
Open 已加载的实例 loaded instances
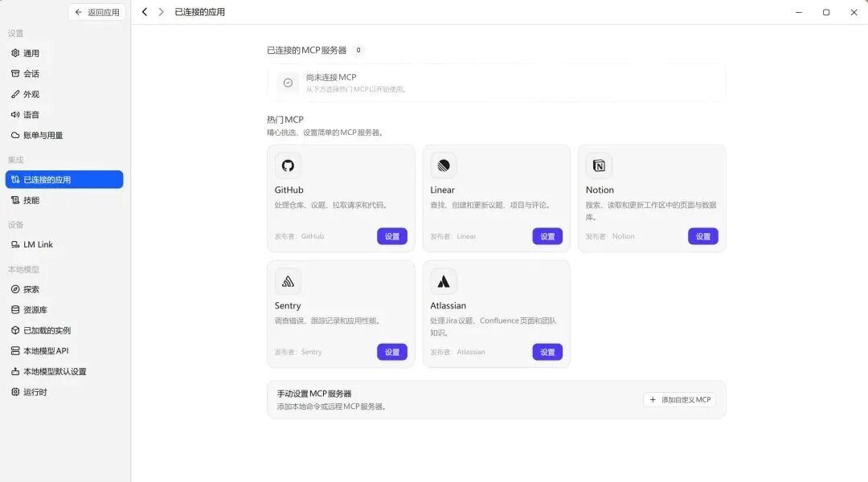coord(64,330)
